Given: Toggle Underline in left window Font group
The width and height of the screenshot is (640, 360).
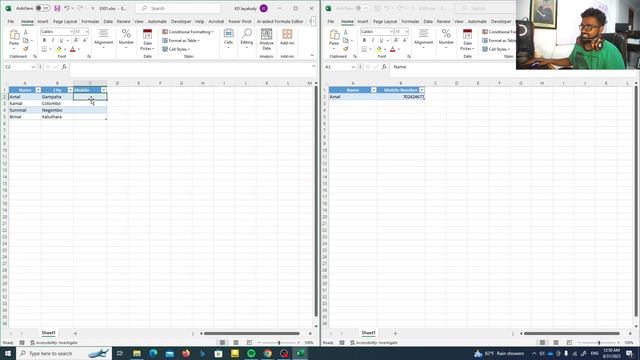Looking at the screenshot, I should click(61, 40).
